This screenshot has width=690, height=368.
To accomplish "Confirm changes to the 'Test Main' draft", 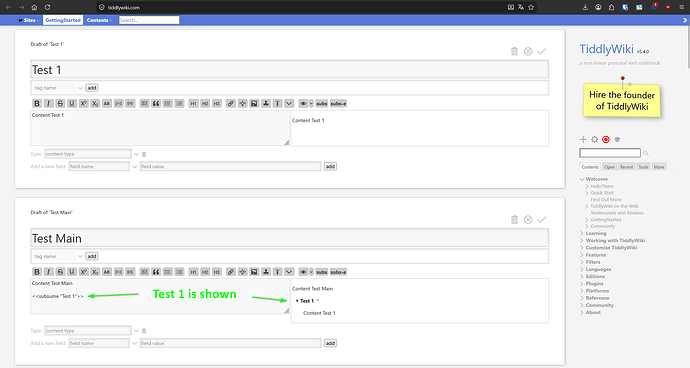I will pos(542,219).
